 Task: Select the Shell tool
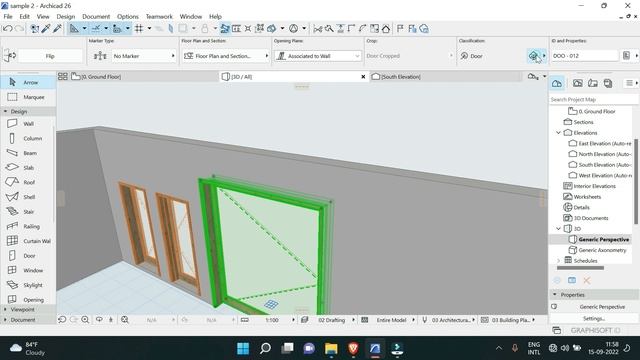pyautogui.click(x=28, y=197)
